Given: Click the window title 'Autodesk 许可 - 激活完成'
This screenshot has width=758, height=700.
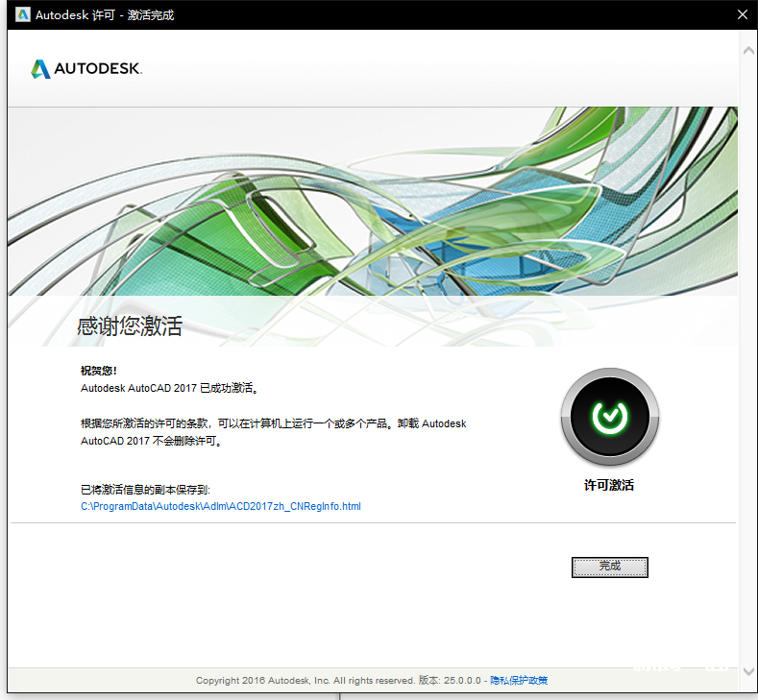Looking at the screenshot, I should pos(105,15).
